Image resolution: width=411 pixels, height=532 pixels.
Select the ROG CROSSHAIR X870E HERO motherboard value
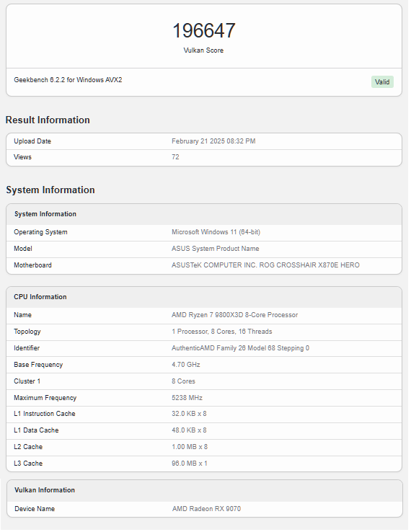click(265, 265)
